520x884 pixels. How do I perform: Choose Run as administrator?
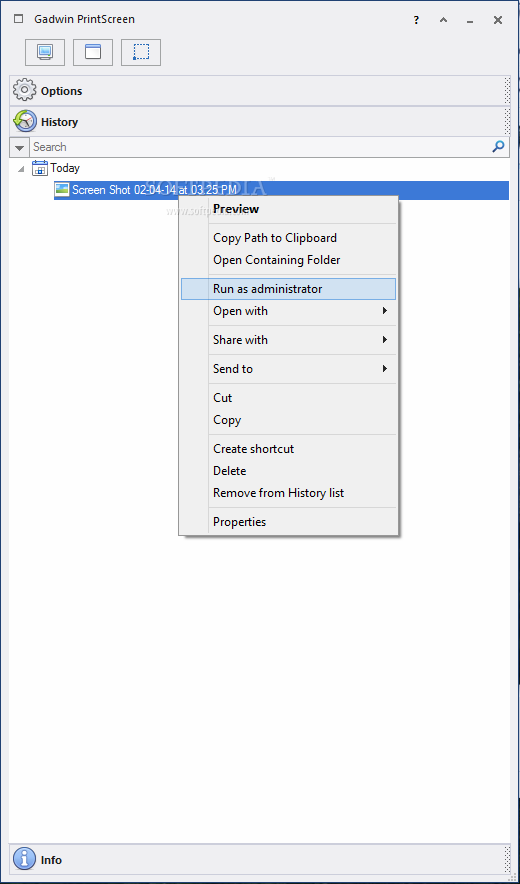(288, 289)
